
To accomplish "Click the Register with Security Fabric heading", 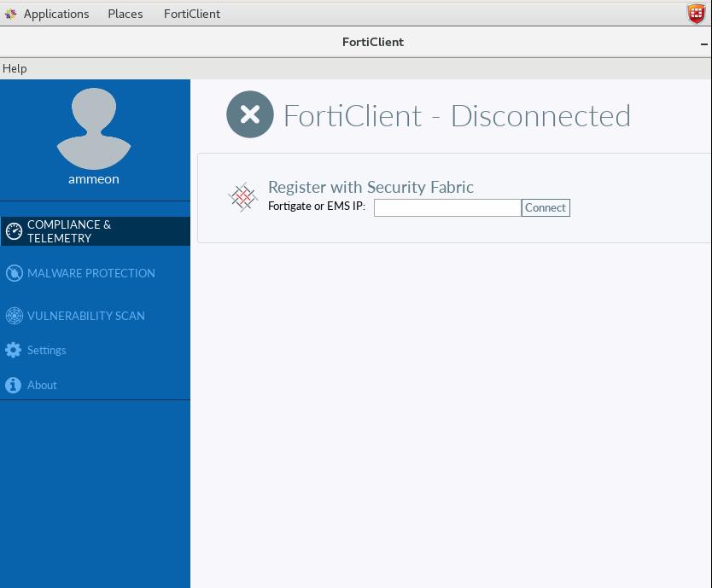I will pyautogui.click(x=371, y=187).
